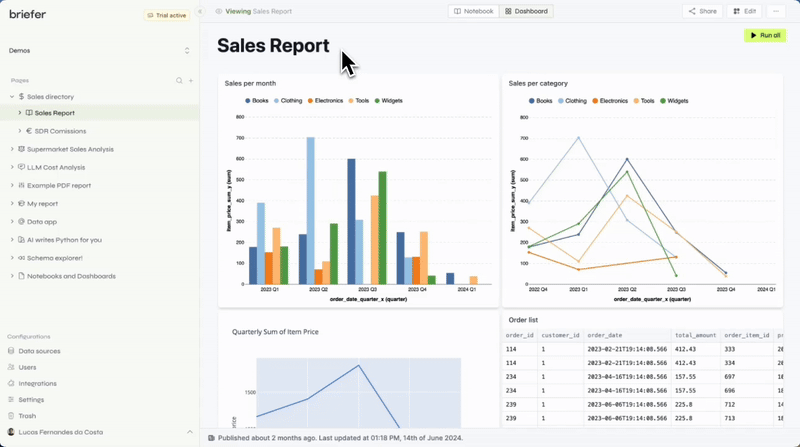Click the Supermarket Sales Analysis page icon
The image size is (800, 447).
pos(21,149)
